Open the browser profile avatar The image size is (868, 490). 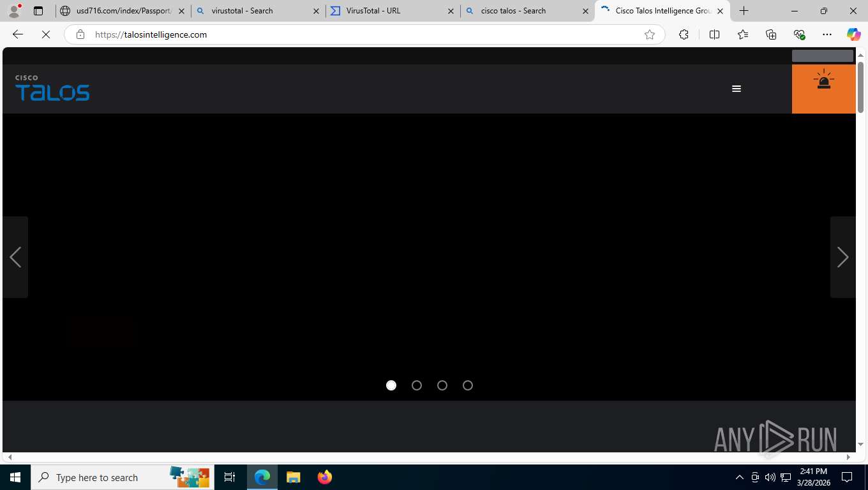pos(14,11)
